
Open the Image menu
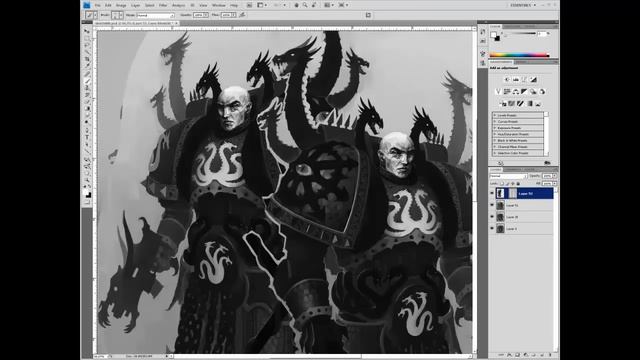pos(121,5)
